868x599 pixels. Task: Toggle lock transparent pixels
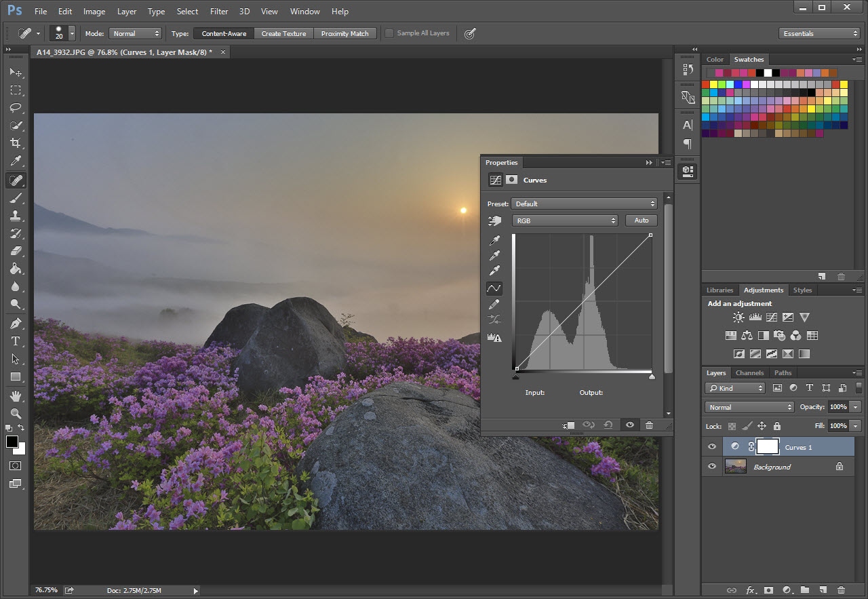click(732, 426)
